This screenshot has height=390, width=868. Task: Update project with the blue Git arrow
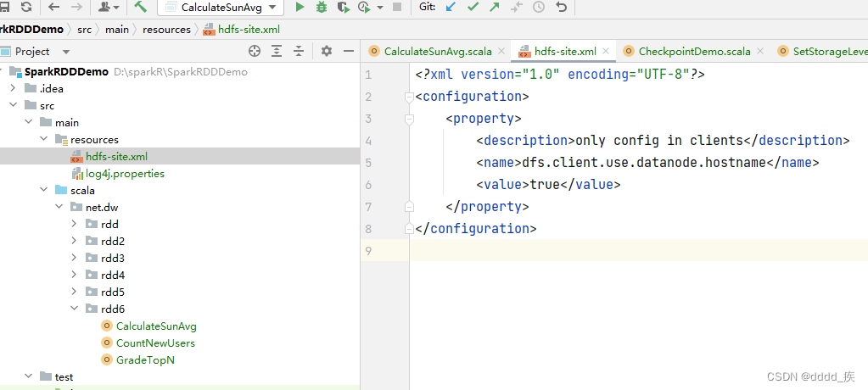451,7
